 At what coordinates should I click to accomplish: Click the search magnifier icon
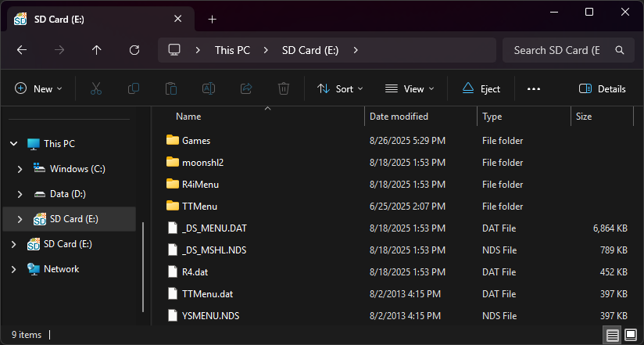(x=620, y=50)
